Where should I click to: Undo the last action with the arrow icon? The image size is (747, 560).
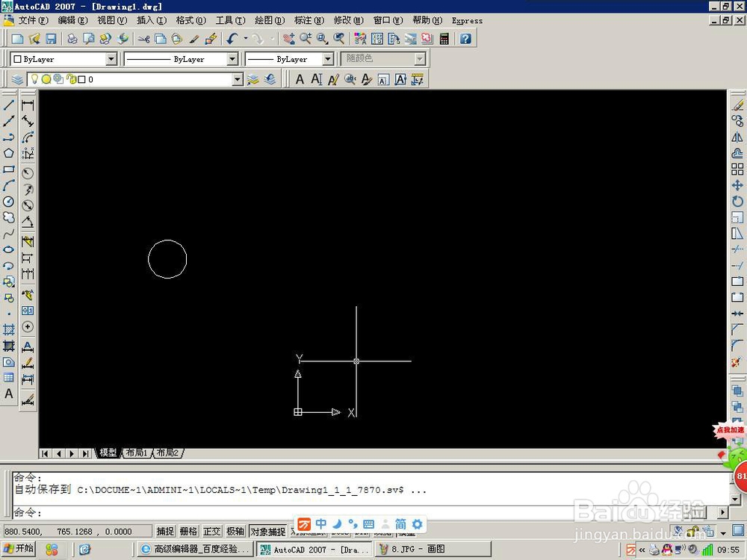coord(232,39)
